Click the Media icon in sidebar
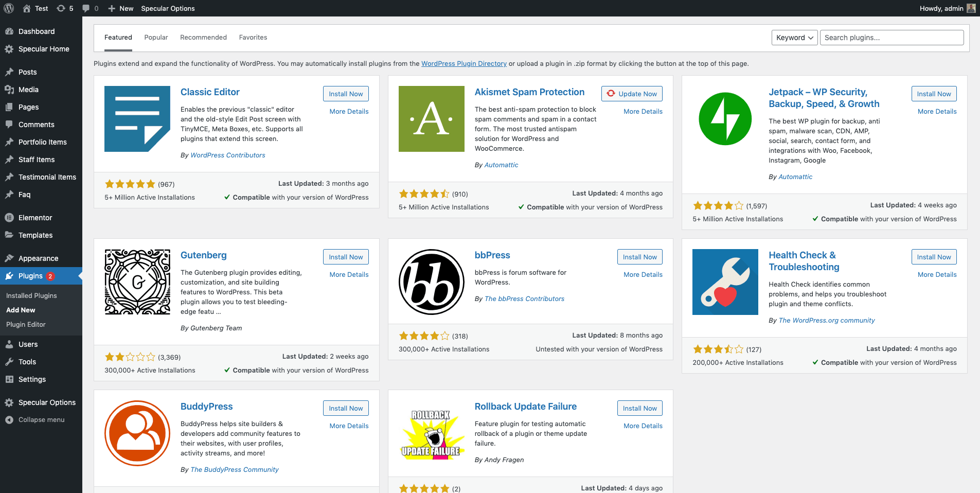 [x=9, y=90]
